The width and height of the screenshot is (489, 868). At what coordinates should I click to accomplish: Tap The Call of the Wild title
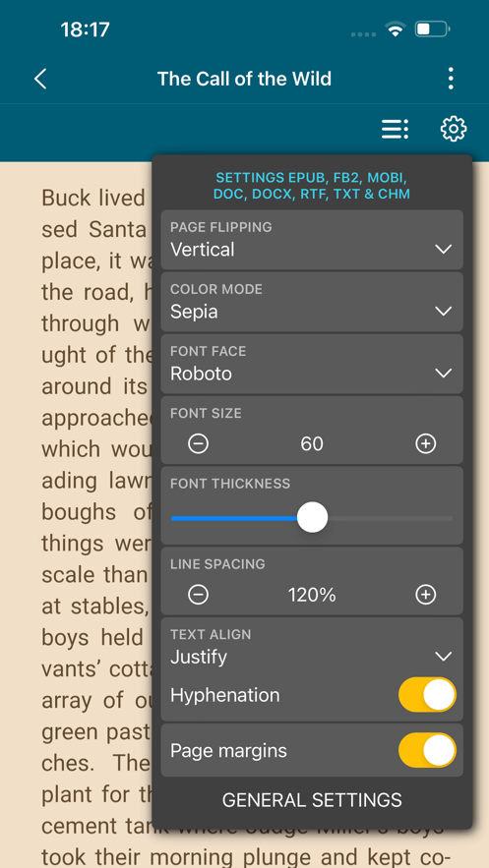tap(244, 79)
